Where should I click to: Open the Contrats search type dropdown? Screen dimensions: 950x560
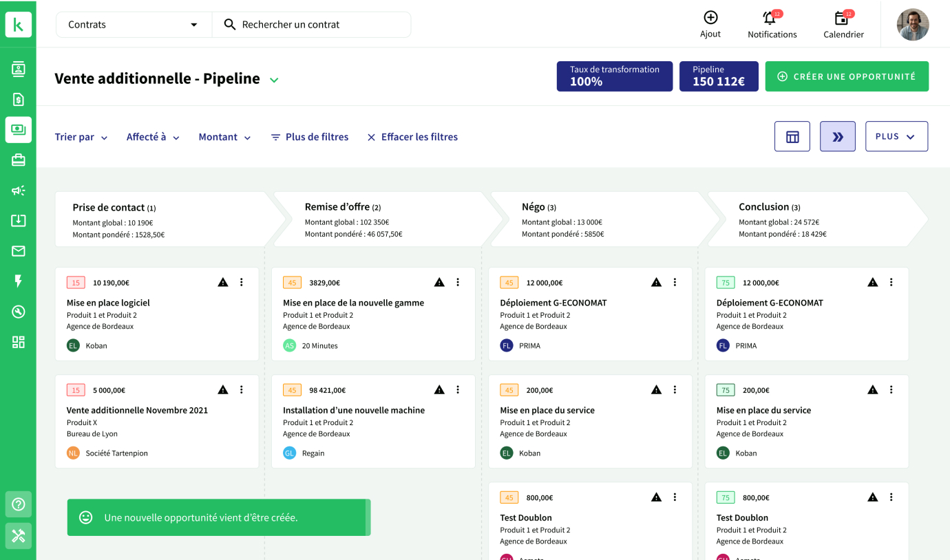click(x=133, y=25)
